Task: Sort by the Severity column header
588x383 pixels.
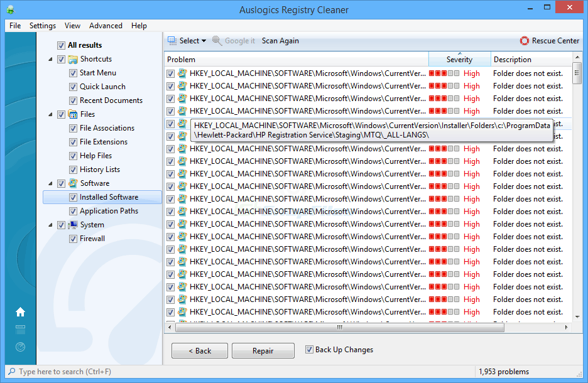Action: point(459,59)
